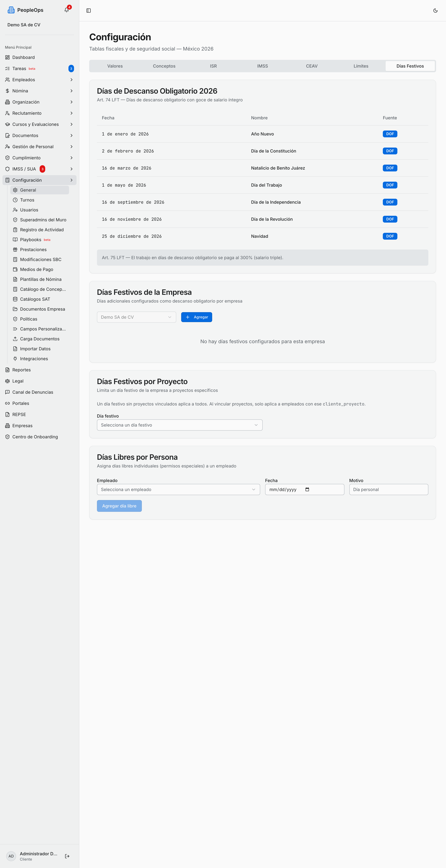Open Integraciones plug icon item
The width and height of the screenshot is (446, 868).
click(x=15, y=359)
